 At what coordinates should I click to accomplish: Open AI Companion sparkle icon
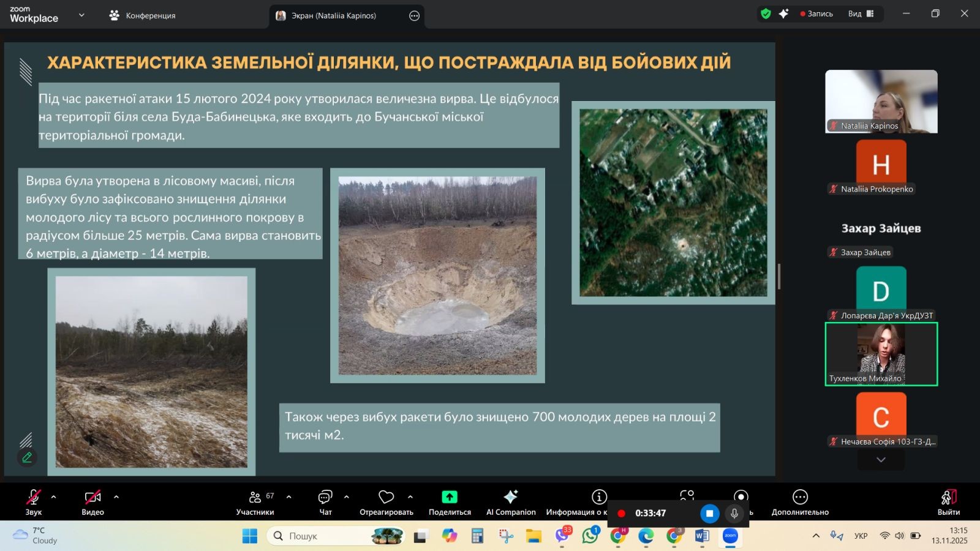[510, 497]
